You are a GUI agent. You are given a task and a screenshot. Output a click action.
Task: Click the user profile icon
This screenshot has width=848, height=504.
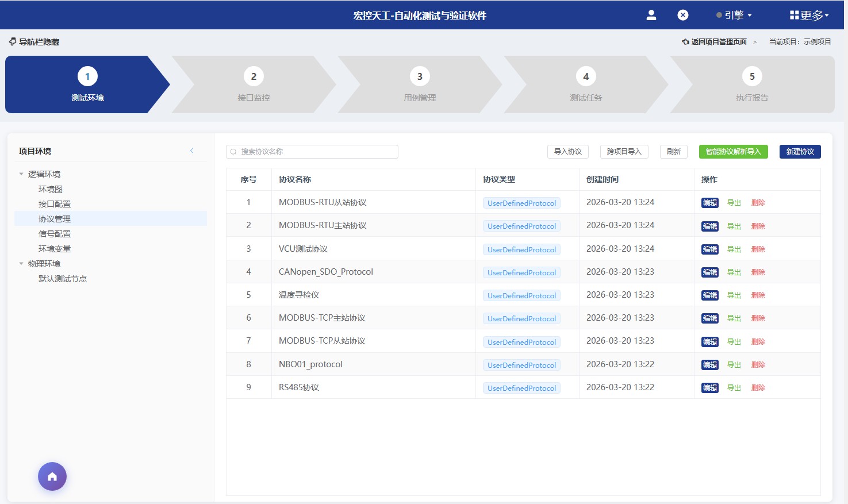click(651, 15)
